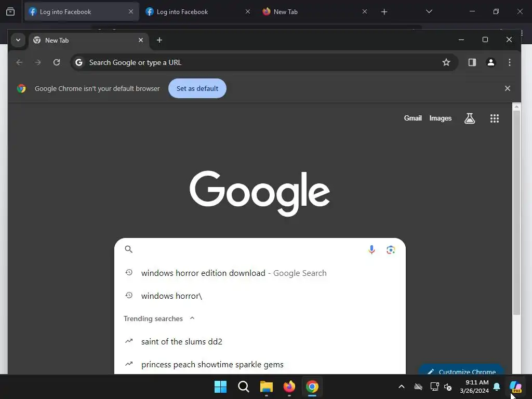
Task: Open the Windows Start menu
Action: [220, 387]
